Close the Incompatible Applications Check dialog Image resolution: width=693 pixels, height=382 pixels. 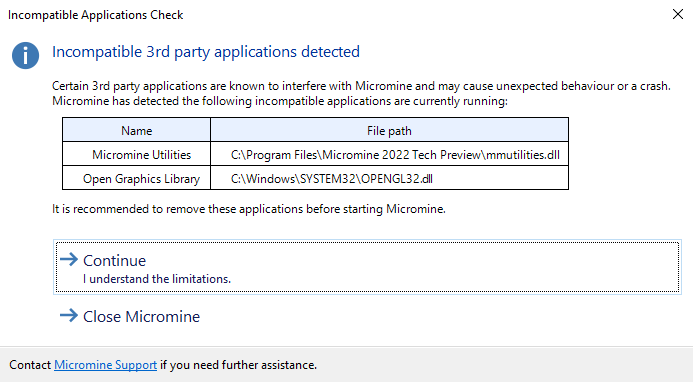click(678, 14)
